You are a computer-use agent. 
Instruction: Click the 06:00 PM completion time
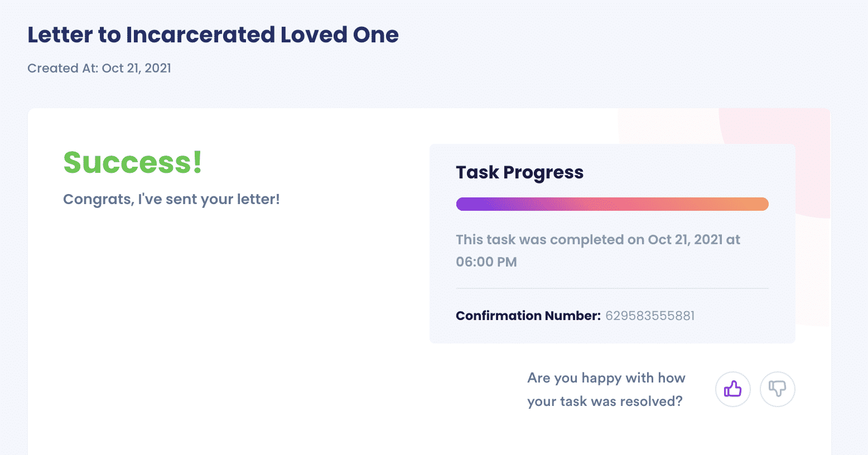point(486,262)
